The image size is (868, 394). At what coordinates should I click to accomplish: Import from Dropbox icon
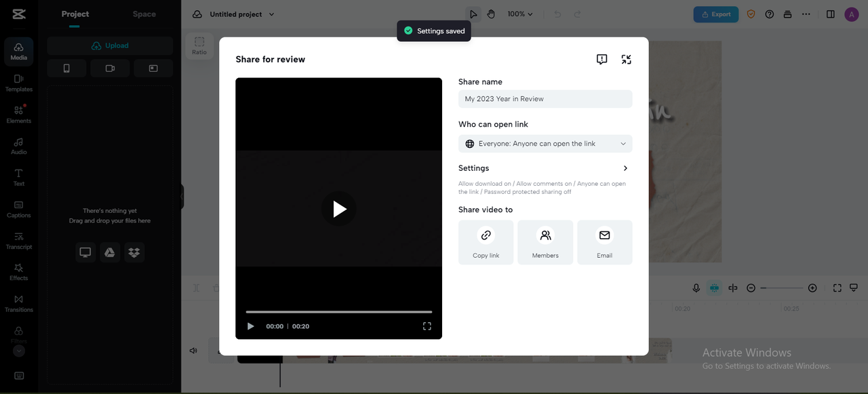pos(134,252)
